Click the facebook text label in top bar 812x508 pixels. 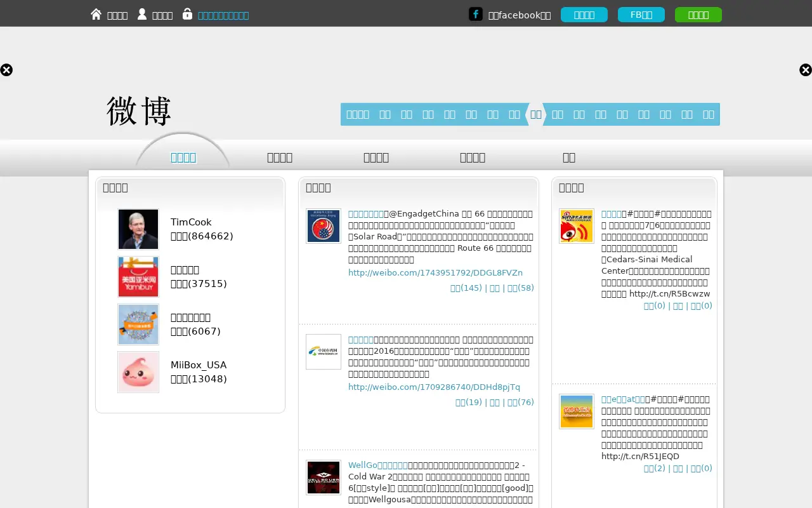click(520, 15)
